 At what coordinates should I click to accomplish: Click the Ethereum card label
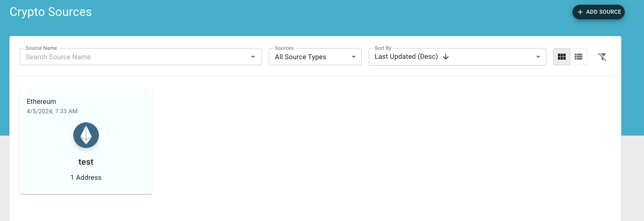(x=42, y=102)
